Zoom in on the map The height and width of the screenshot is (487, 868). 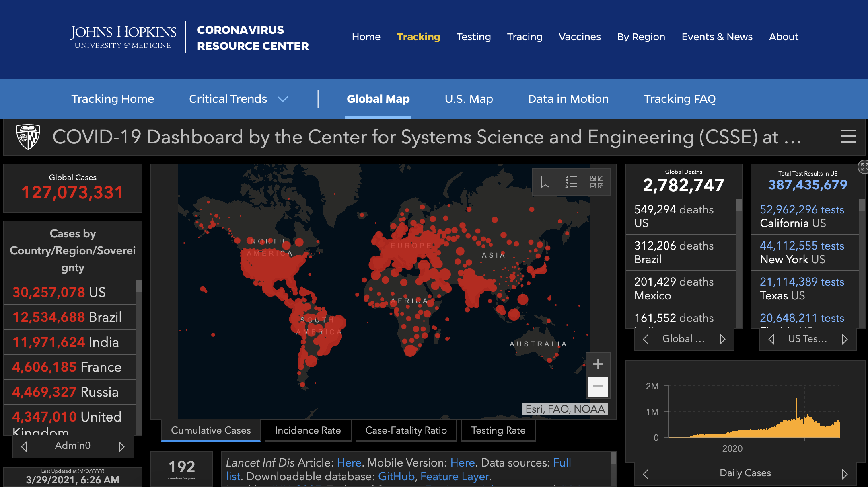click(598, 364)
